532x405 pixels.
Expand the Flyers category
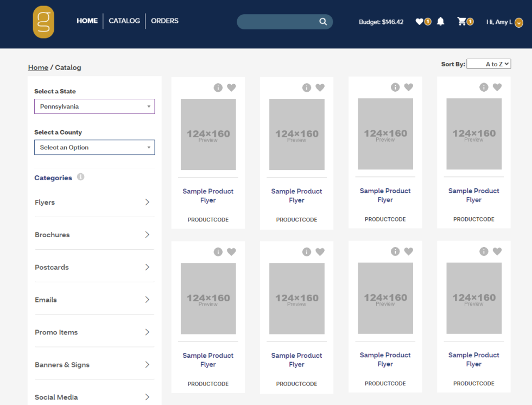(x=94, y=202)
